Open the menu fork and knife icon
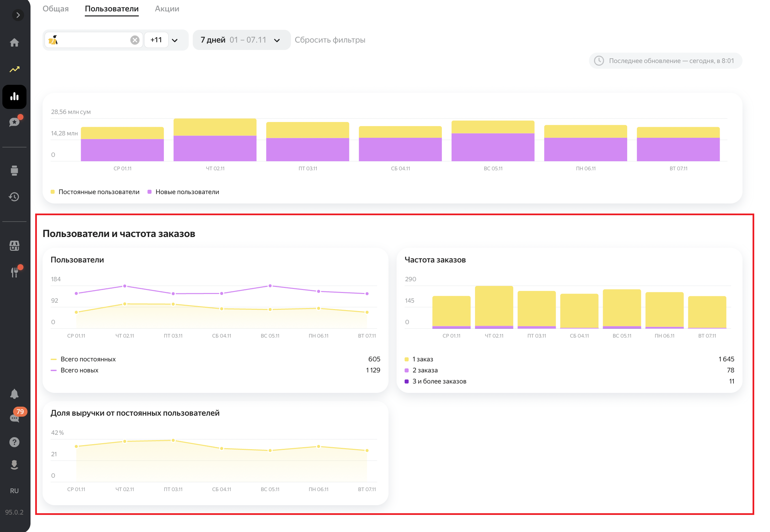The image size is (770, 532). [14, 272]
